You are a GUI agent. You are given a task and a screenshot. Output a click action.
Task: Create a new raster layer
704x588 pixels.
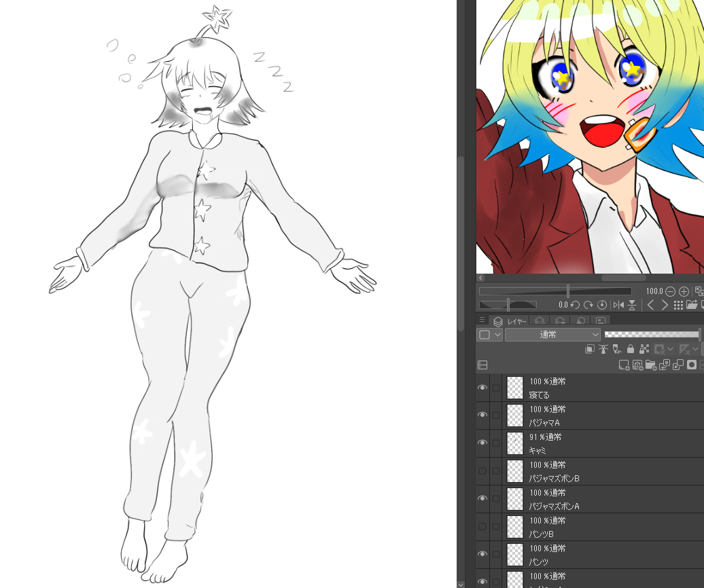[x=624, y=365]
